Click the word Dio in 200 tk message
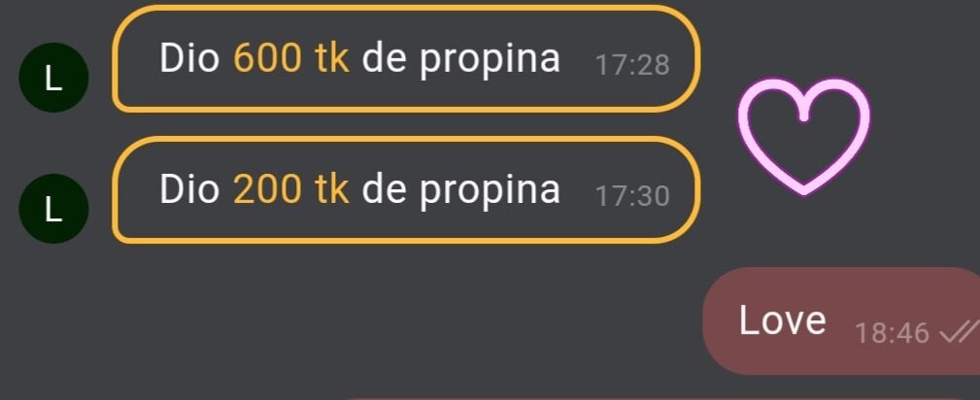980x400 pixels. [x=189, y=189]
